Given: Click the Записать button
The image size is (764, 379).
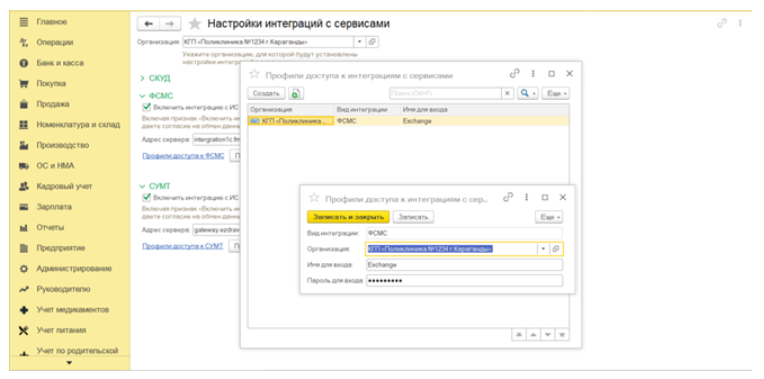Looking at the screenshot, I should pos(413,217).
